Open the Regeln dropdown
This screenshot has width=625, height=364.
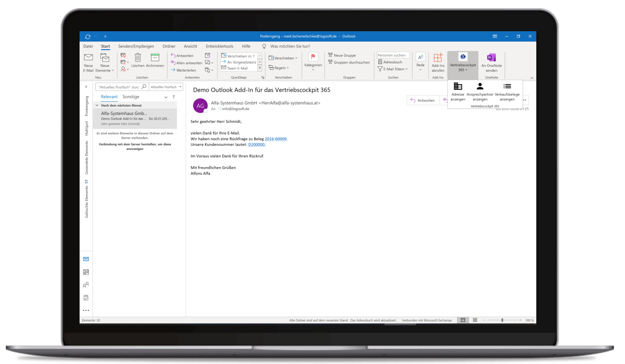(x=279, y=67)
